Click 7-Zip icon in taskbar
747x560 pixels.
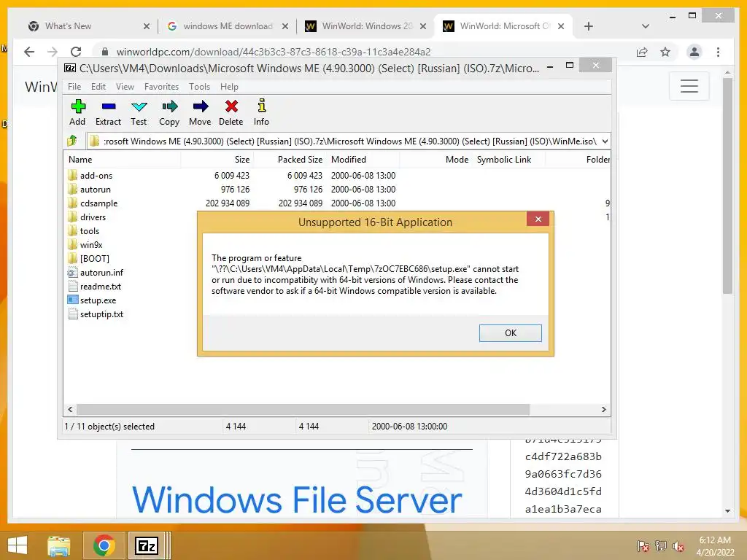click(x=146, y=545)
